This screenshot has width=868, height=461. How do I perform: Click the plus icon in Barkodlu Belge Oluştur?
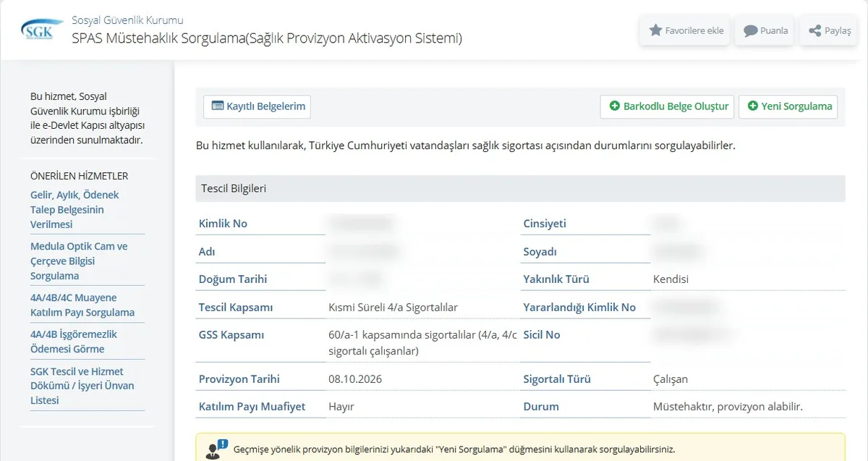click(615, 106)
